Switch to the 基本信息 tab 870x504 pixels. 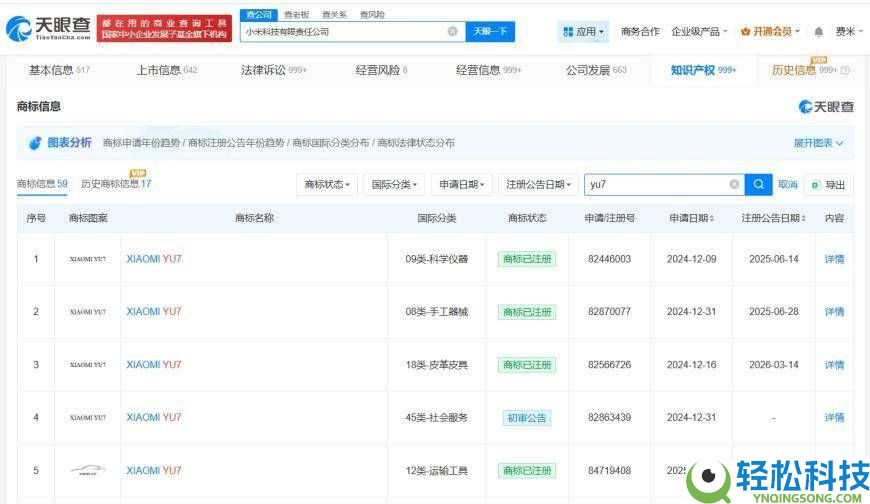coord(59,70)
